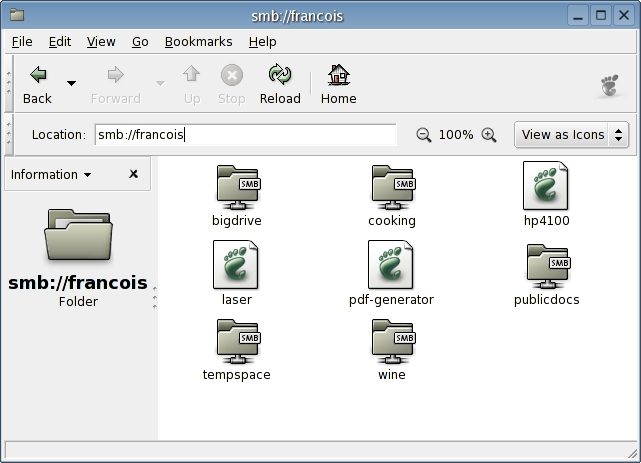Open the pdf-generator item
Viewport: 641px width, 463px height.
[x=391, y=266]
